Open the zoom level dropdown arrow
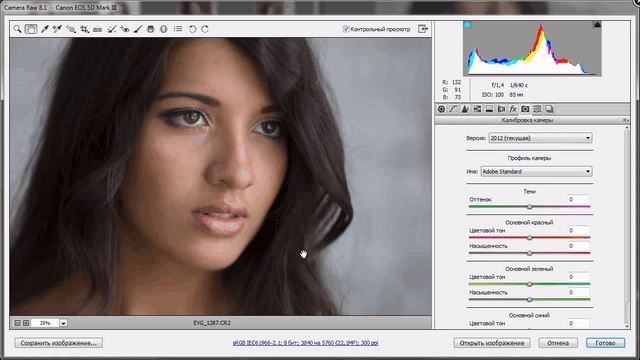The width and height of the screenshot is (640, 360). click(x=63, y=323)
